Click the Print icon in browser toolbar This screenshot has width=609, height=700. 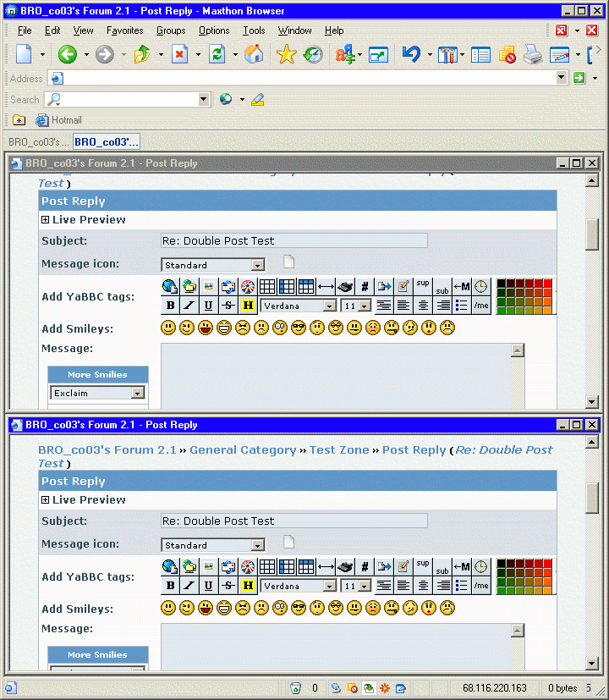coord(532,55)
